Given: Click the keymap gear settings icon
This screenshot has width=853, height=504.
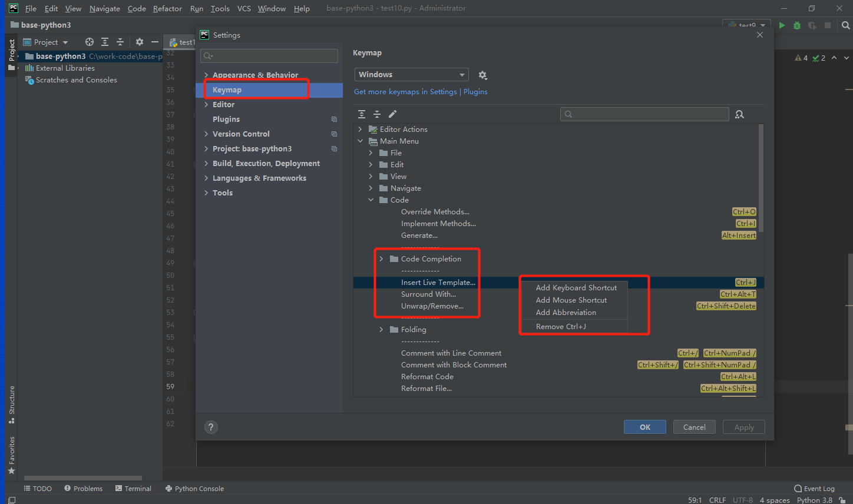Looking at the screenshot, I should (483, 75).
